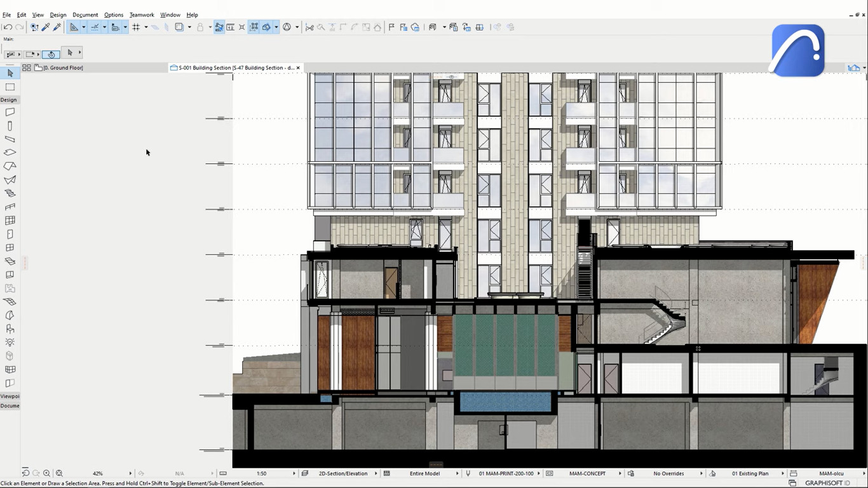Select the Lamp tool
The height and width of the screenshot is (488, 868).
click(x=10, y=342)
